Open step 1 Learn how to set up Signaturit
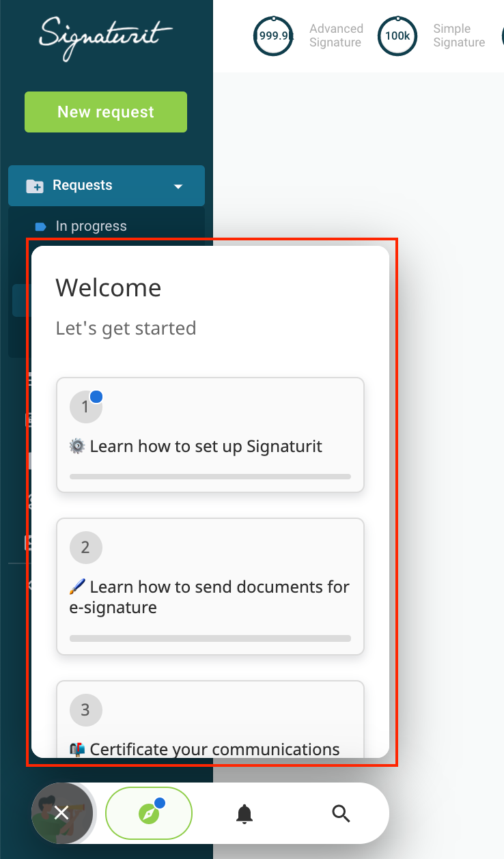The width and height of the screenshot is (504, 859). coord(210,435)
